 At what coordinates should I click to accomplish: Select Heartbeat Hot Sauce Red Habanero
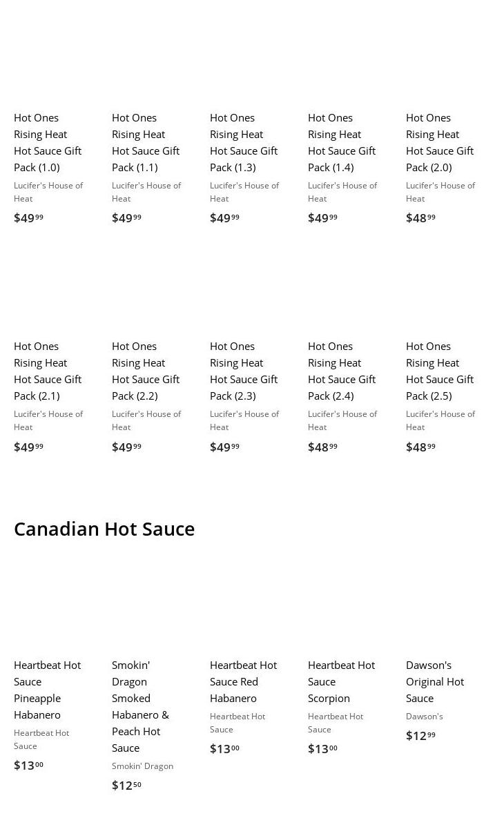[x=243, y=681]
